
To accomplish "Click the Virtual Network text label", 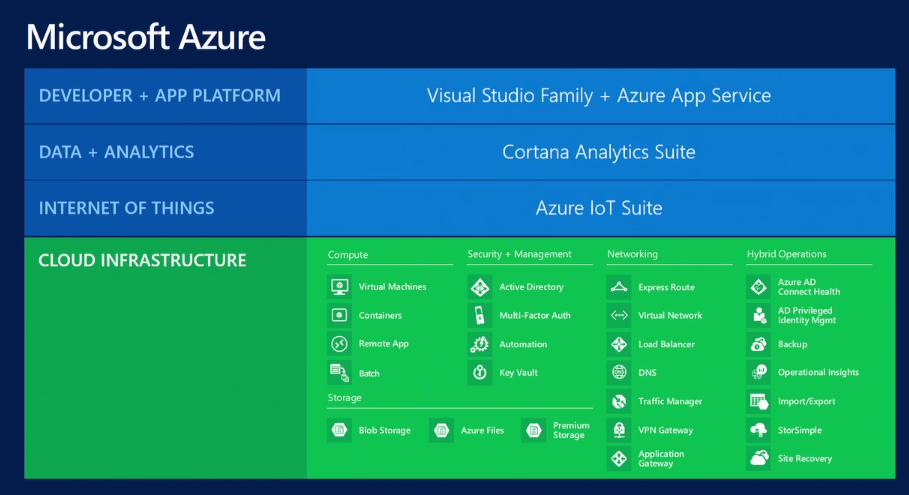I will coord(670,315).
